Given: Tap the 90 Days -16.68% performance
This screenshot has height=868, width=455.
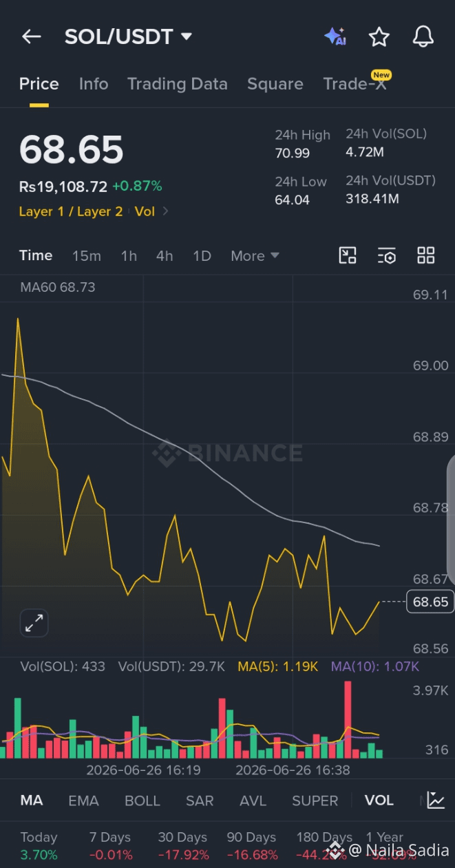Looking at the screenshot, I should tap(253, 846).
